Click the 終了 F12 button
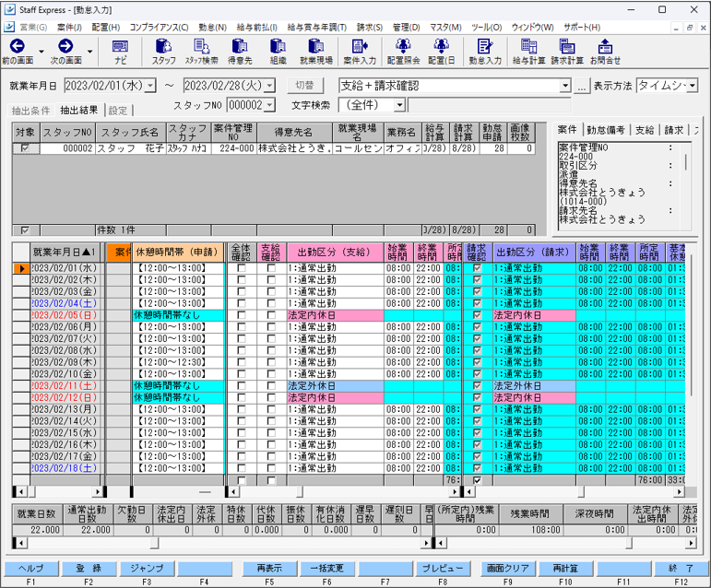 [x=681, y=569]
